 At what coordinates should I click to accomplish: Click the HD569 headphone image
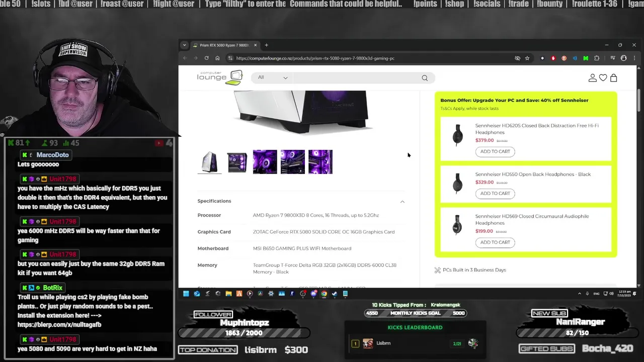click(457, 225)
